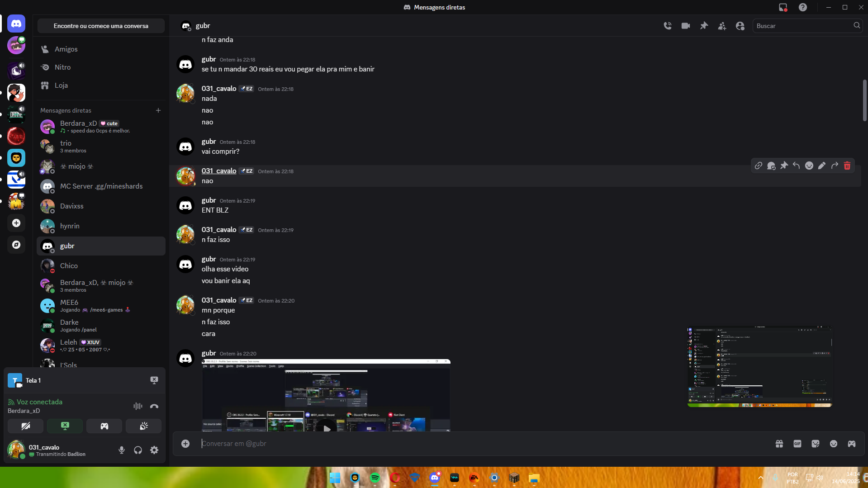Viewport: 868px width, 488px height.
Task: Open user settings gear
Action: [x=154, y=450]
